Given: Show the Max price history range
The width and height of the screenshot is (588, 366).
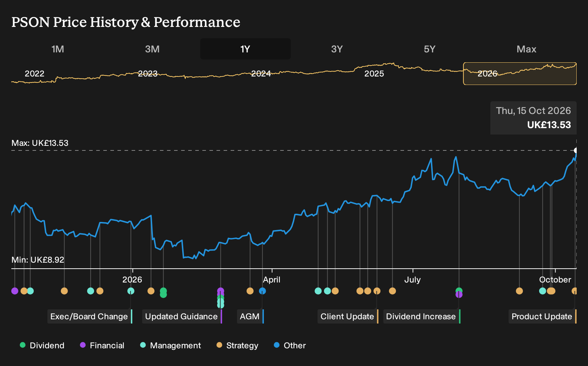Looking at the screenshot, I should (526, 49).
